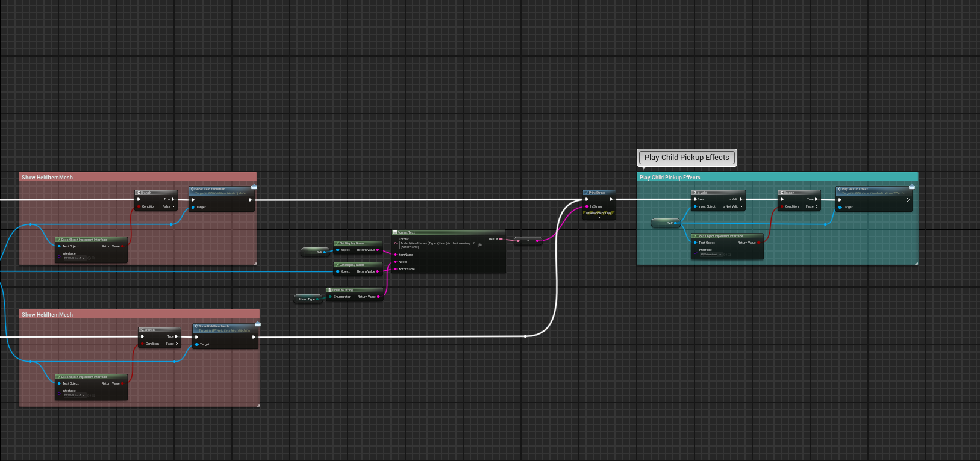The height and width of the screenshot is (461, 980).
Task: Select the Is Valid macro node header
Action: [x=718, y=193]
